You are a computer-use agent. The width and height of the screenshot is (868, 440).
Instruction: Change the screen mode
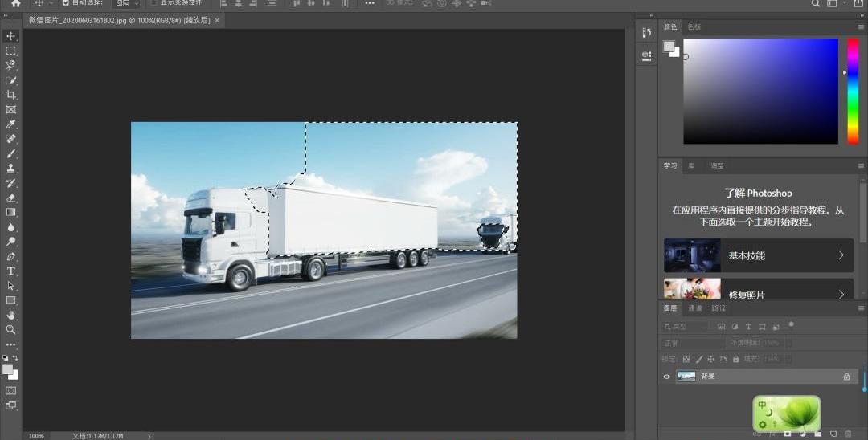coord(10,405)
